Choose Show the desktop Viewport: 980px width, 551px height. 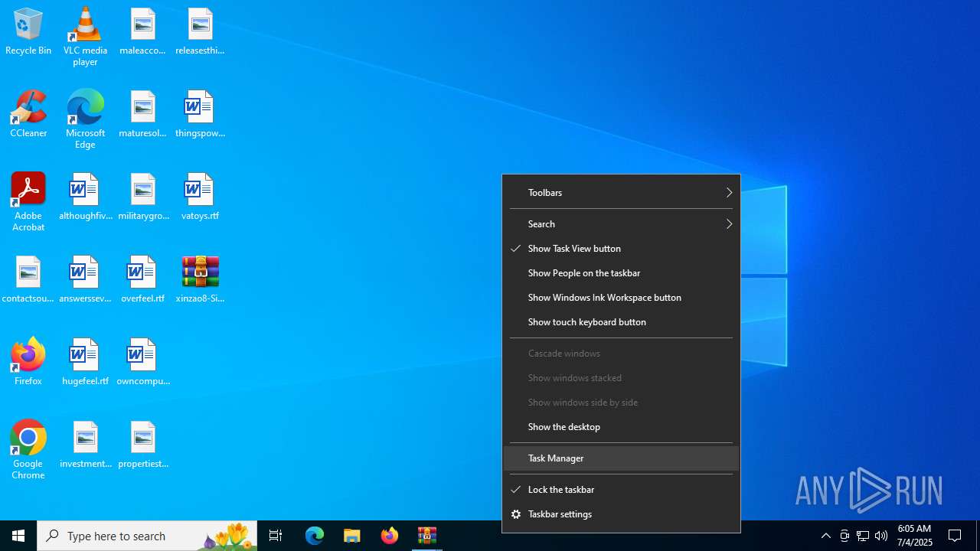(x=621, y=427)
